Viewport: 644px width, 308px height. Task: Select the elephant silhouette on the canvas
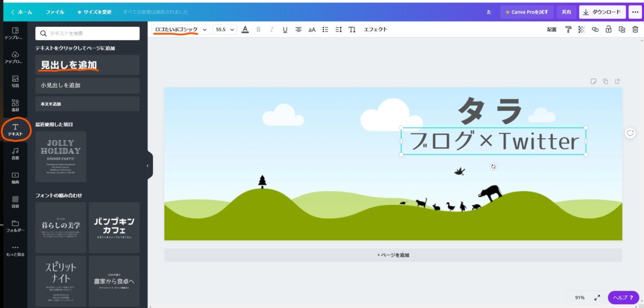tap(491, 193)
